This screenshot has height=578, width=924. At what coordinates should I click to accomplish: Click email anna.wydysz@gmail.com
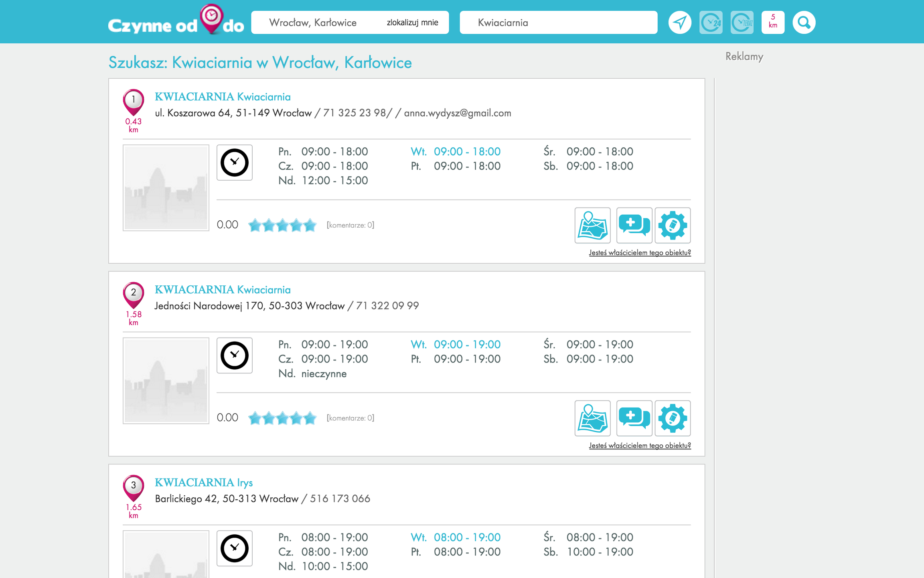(x=458, y=113)
